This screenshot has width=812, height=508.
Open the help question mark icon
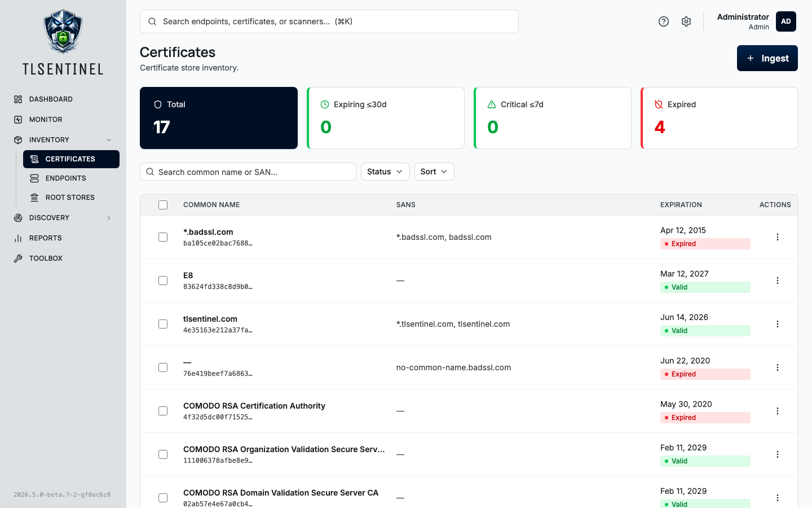tap(664, 21)
